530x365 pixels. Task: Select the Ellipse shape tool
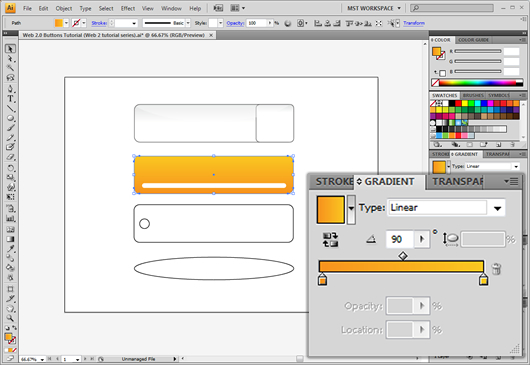click(x=10, y=118)
